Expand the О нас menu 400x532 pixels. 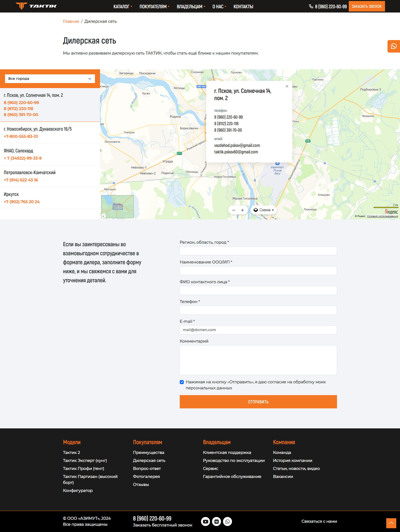(219, 7)
